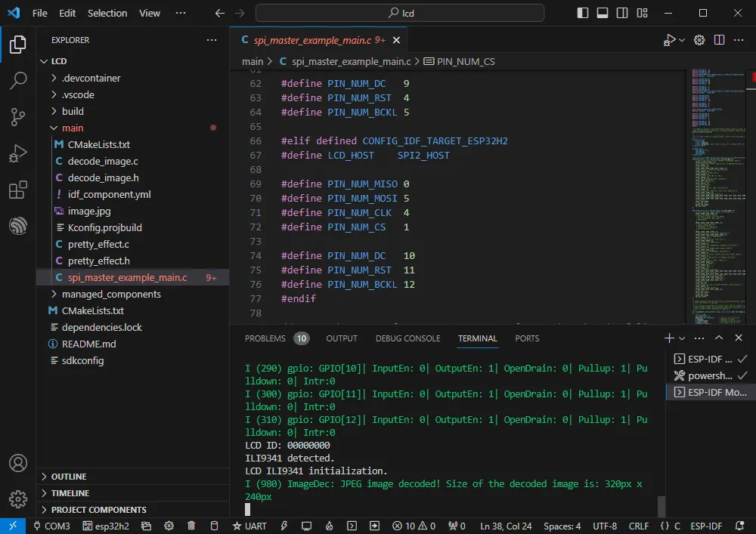Toggle the primary sidebar visibility
This screenshot has width=756, height=534.
[x=583, y=13]
